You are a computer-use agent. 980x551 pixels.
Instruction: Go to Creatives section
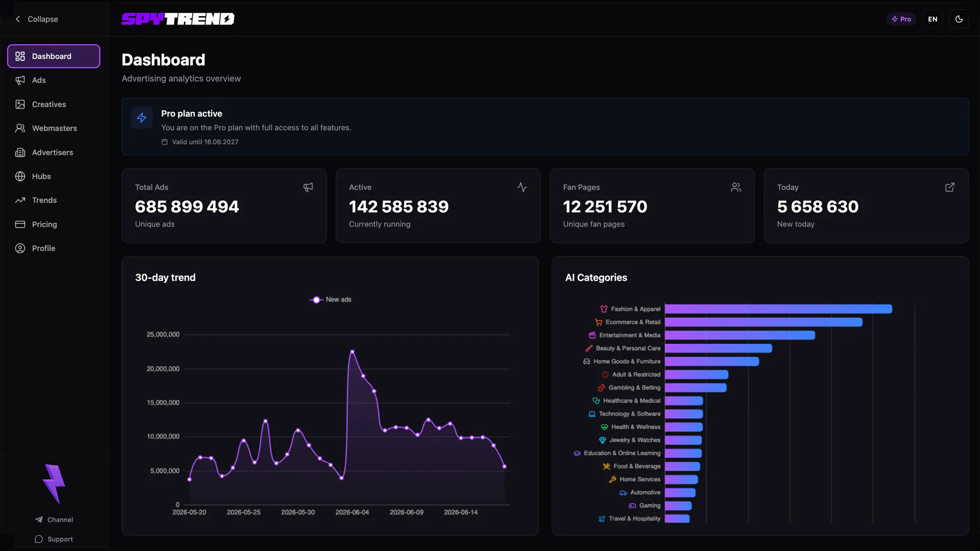[x=54, y=104]
